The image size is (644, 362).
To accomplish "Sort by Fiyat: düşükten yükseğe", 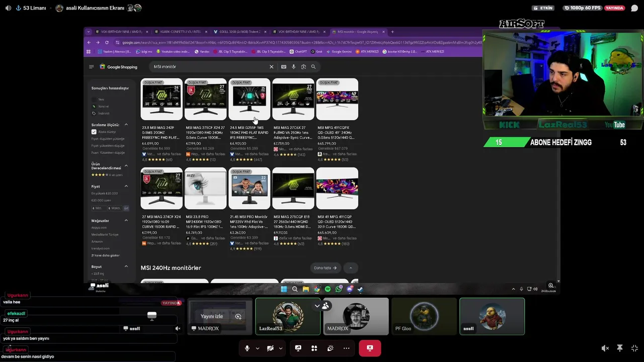I will point(108,139).
